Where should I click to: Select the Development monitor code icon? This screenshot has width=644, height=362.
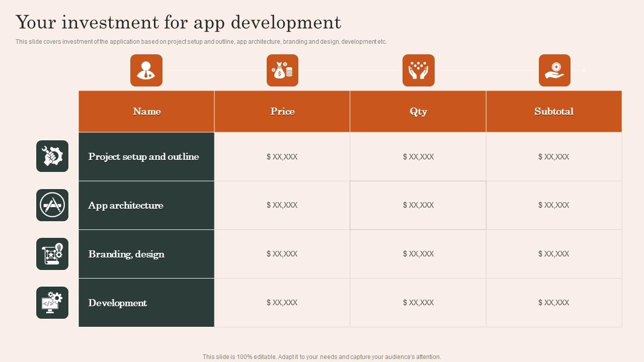pos(52,303)
